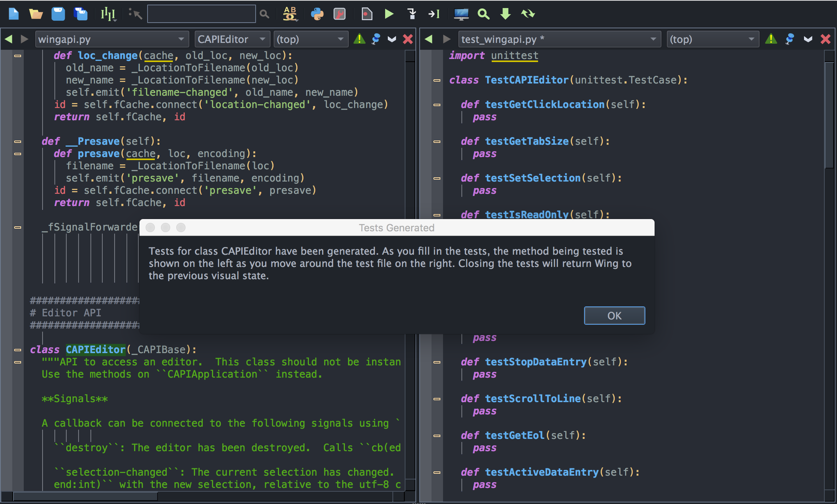
Task: Collapse the CAPIEditor docstring fold marker
Action: pyautogui.click(x=18, y=362)
